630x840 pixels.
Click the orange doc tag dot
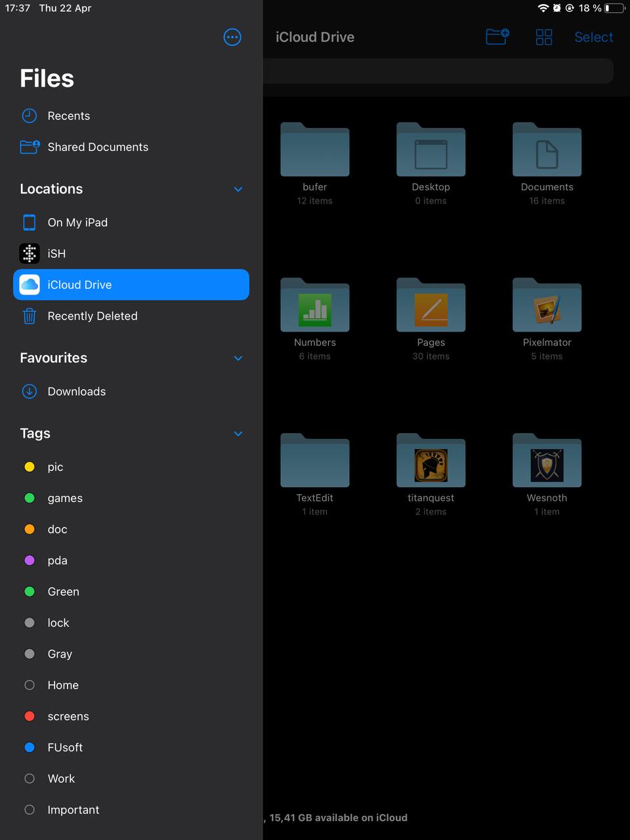tap(30, 530)
